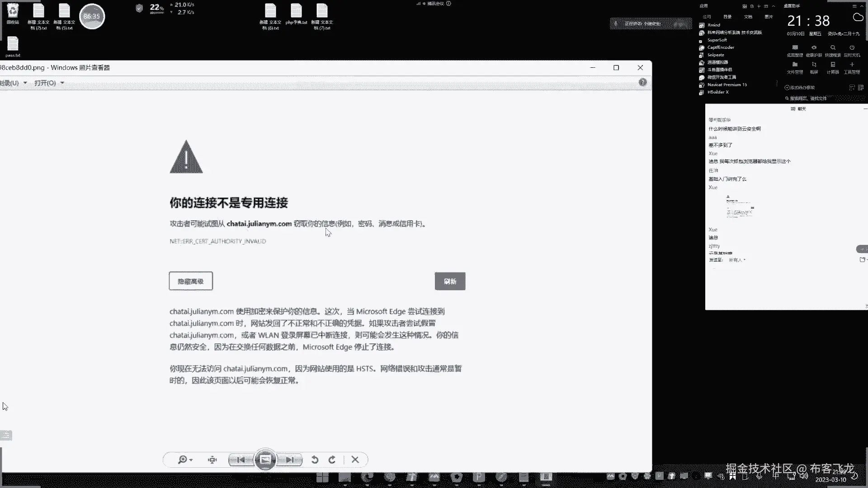Viewport: 868px width, 488px height.
Task: Go to the previous photo
Action: pyautogui.click(x=241, y=460)
